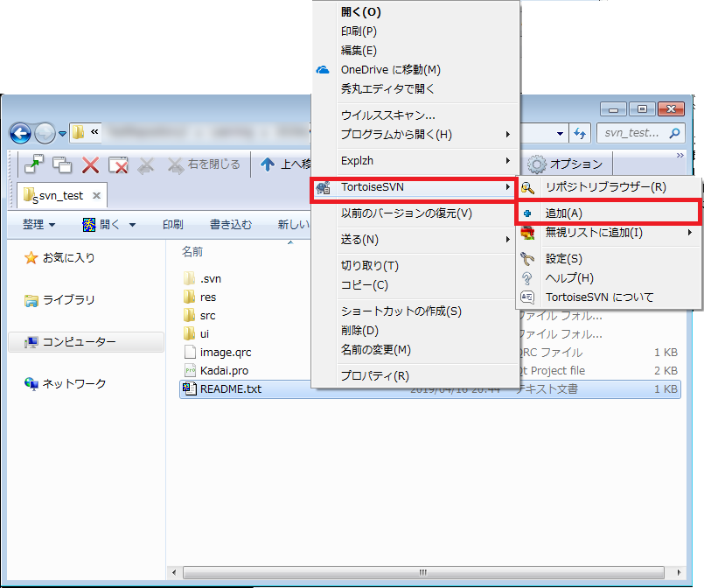This screenshot has width=704, height=588.
Task: Close the svn_test tab with its X
Action: click(96, 195)
